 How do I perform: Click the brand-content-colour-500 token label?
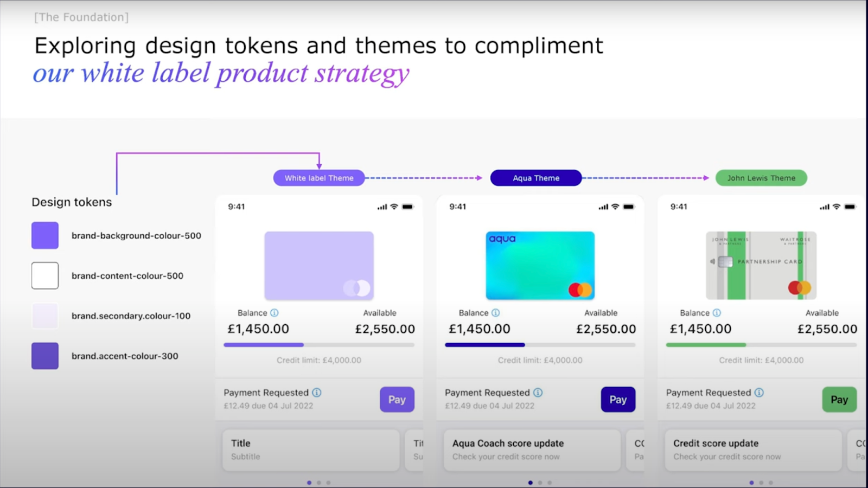point(127,275)
